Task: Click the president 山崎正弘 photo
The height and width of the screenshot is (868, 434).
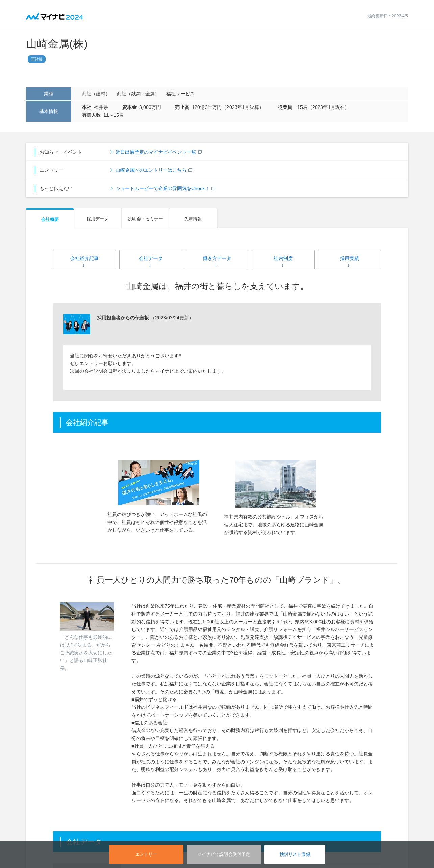Action: tap(87, 616)
